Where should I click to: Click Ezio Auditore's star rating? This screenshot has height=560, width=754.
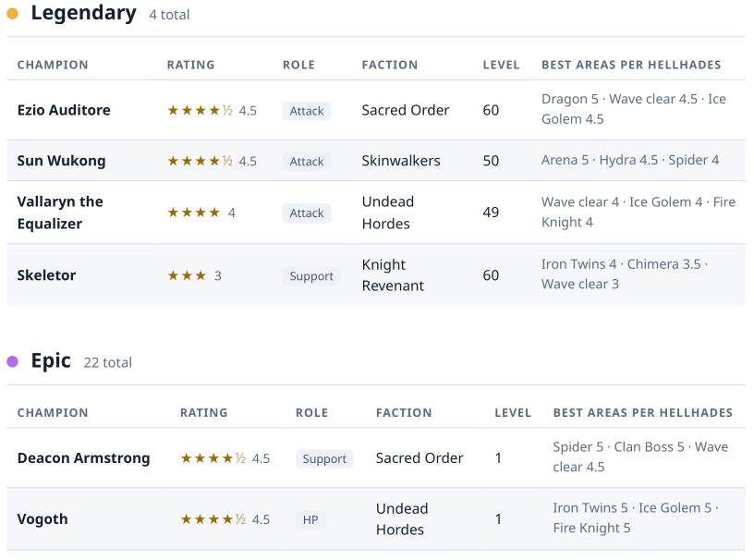point(213,111)
